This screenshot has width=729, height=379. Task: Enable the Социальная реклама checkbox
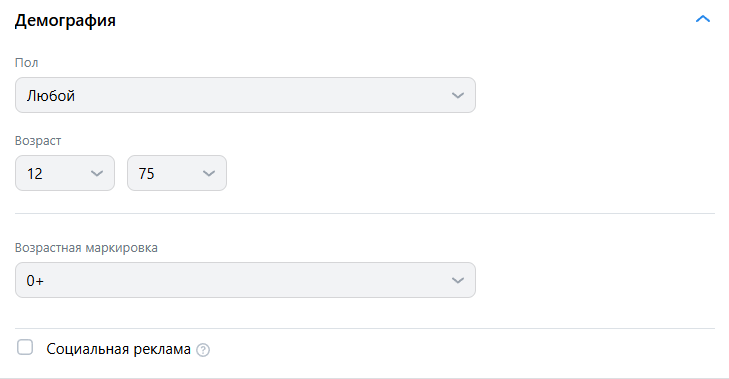pyautogui.click(x=25, y=347)
